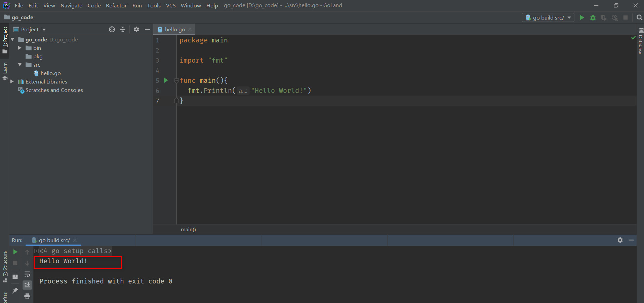Hide the Run tool window
Viewport: 644px width, 303px height.
(631, 240)
